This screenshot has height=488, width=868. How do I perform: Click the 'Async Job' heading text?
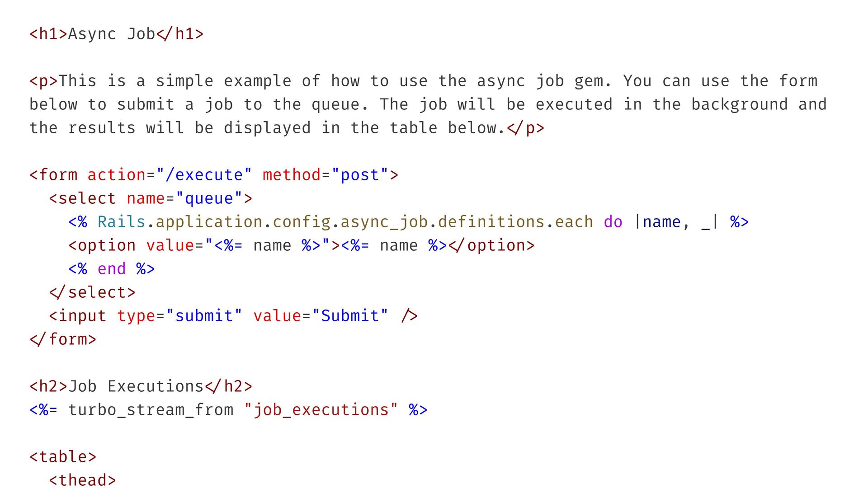(x=111, y=34)
